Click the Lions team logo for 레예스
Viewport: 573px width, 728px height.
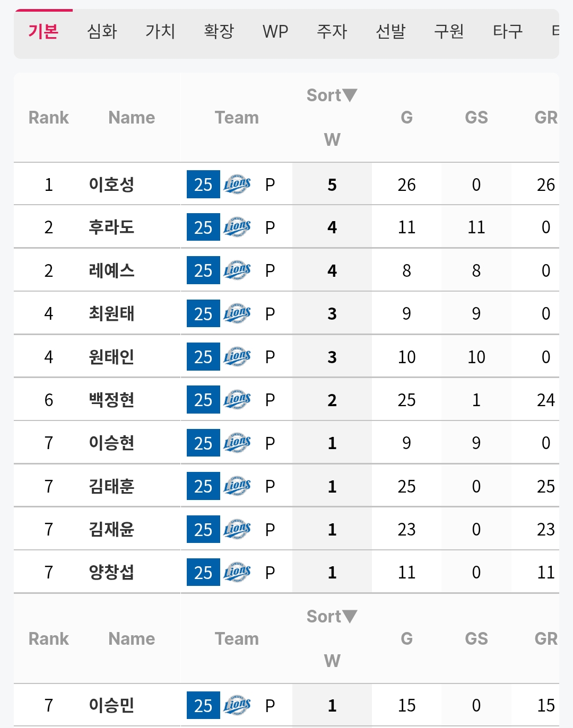coord(237,270)
